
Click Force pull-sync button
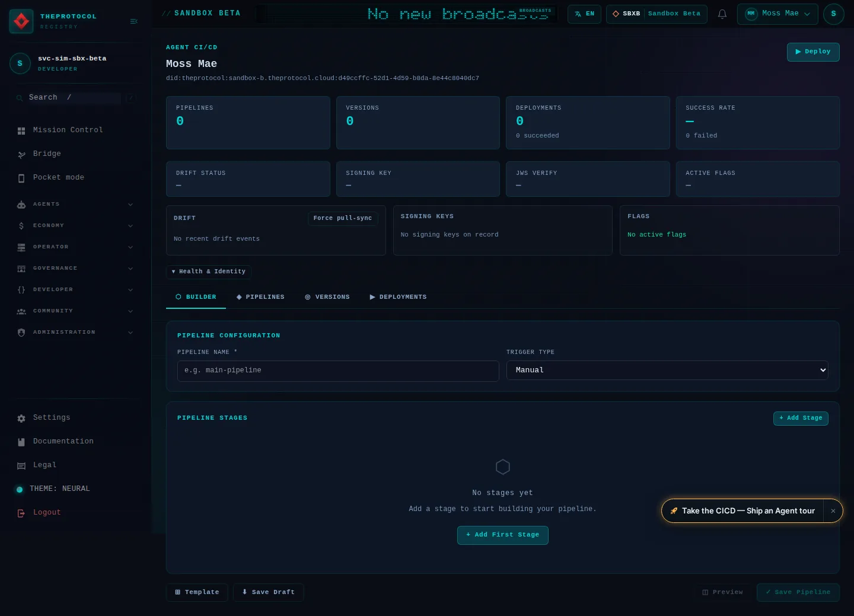(343, 218)
